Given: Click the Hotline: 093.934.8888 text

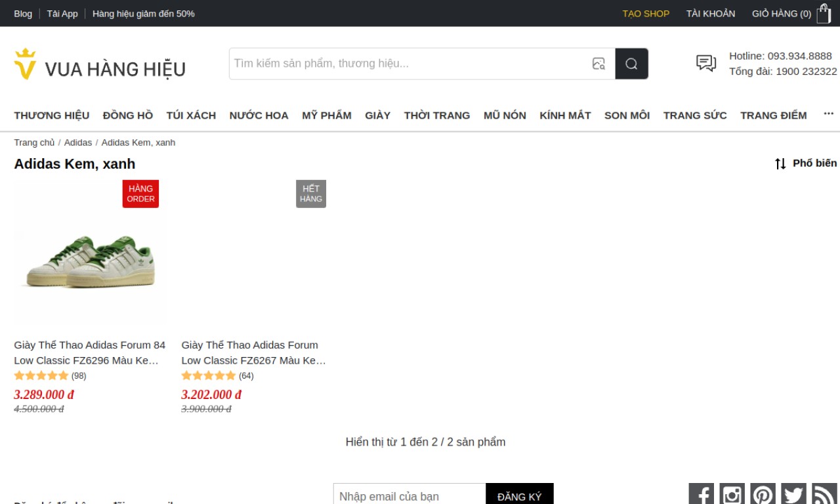Looking at the screenshot, I should pyautogui.click(x=780, y=56).
